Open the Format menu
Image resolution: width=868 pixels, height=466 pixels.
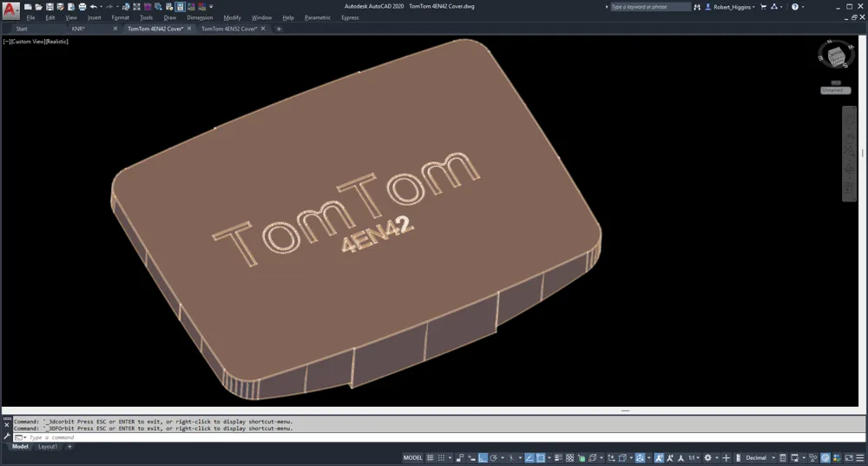click(120, 17)
